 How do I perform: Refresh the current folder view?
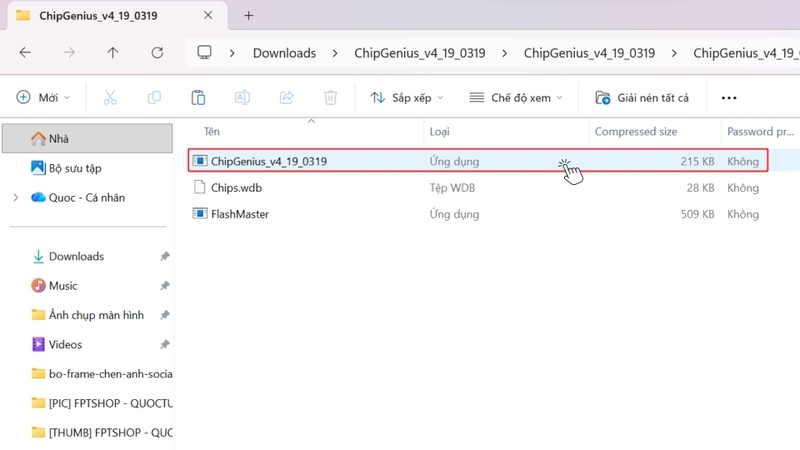click(x=157, y=53)
